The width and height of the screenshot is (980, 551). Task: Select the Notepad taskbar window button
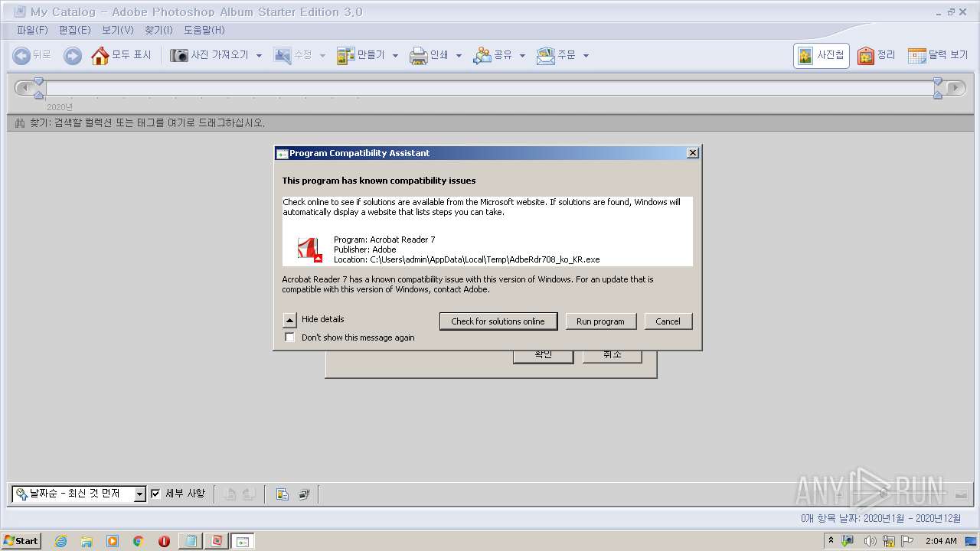coord(190,541)
